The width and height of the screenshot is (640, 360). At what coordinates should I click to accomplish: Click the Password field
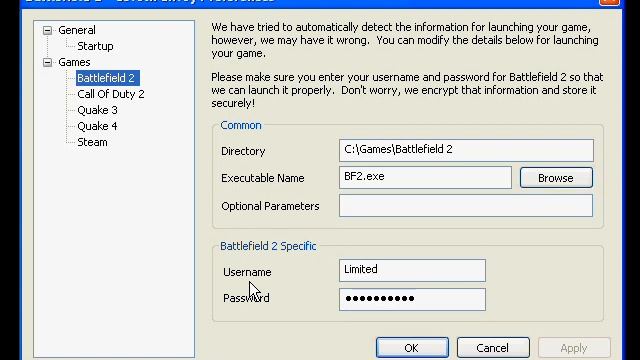click(x=412, y=299)
